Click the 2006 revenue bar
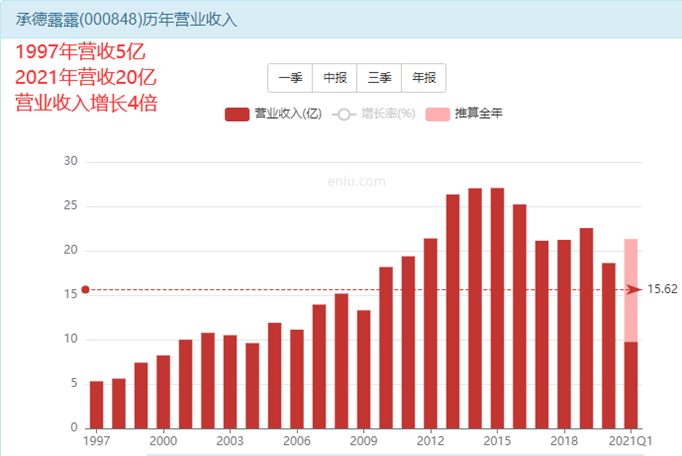 (x=297, y=379)
